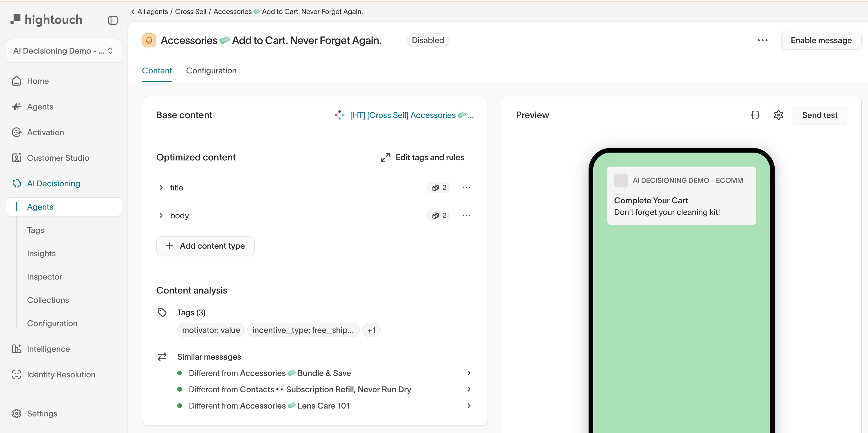Select Insights in the sidebar submenu

pos(41,253)
